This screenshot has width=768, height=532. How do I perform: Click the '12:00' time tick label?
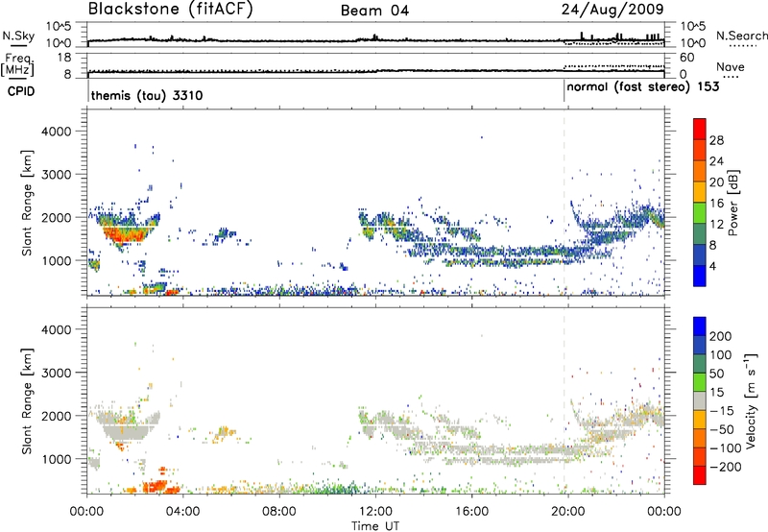pyautogui.click(x=375, y=512)
